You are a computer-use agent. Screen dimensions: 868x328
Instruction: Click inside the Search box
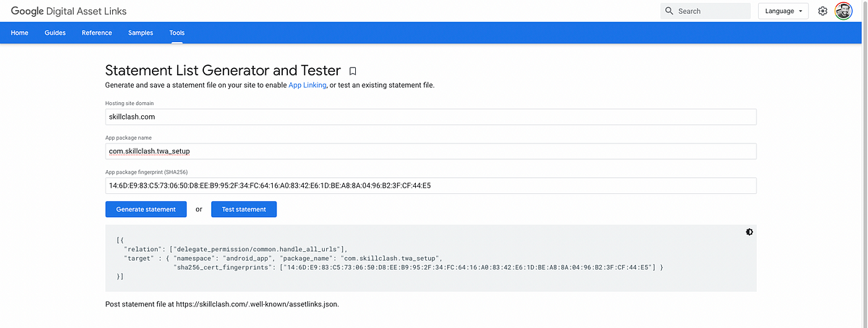pos(705,11)
